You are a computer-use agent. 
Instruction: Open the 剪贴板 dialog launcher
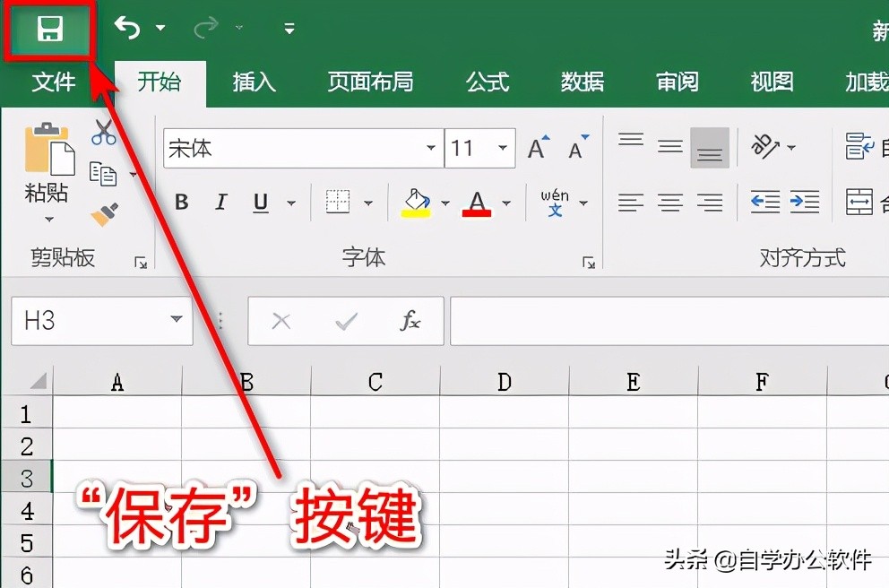(x=141, y=263)
